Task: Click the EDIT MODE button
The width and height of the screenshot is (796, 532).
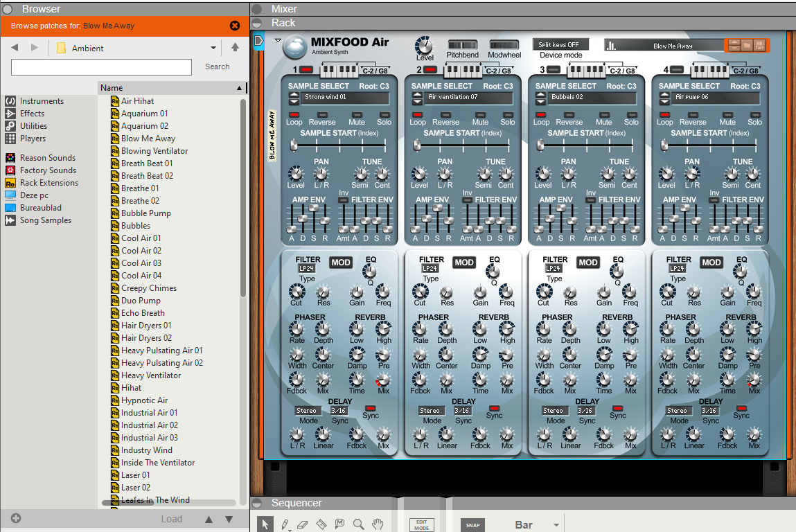Action: point(421,525)
